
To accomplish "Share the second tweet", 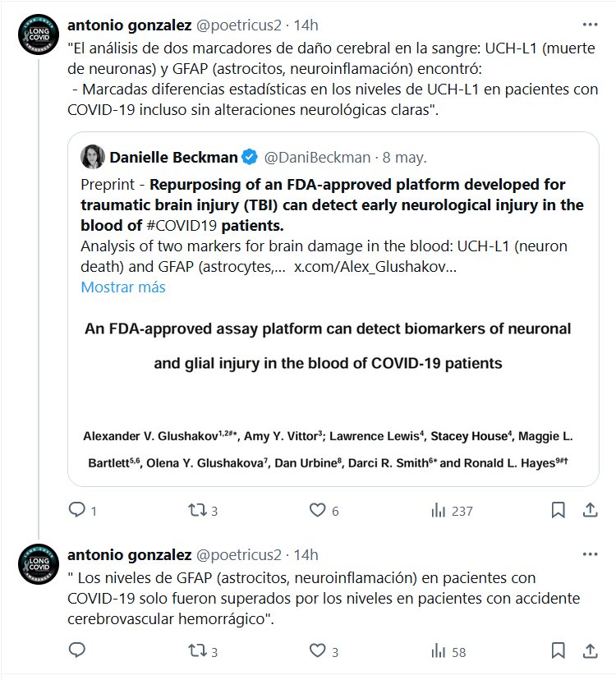I will tap(589, 651).
